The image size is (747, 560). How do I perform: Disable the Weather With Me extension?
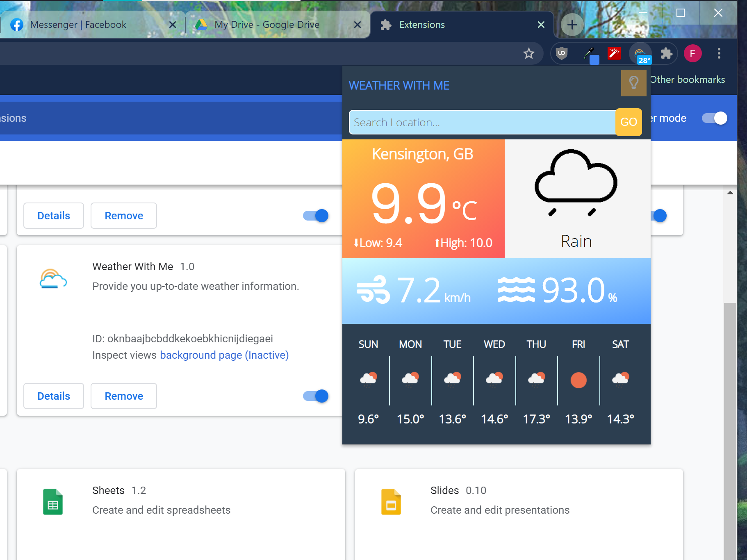pos(316,396)
